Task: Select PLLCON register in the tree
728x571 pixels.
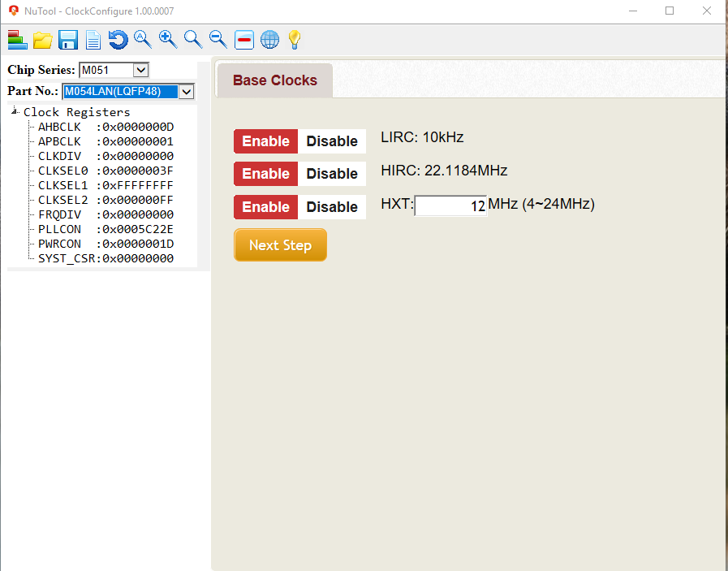Action: coord(106,229)
